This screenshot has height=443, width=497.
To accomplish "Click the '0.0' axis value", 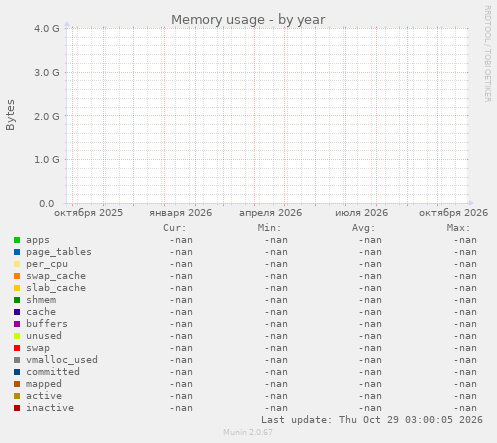I will point(47,203).
